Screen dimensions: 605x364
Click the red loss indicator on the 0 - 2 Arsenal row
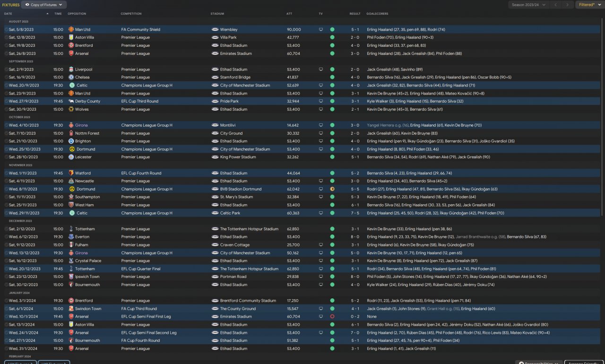(x=332, y=317)
